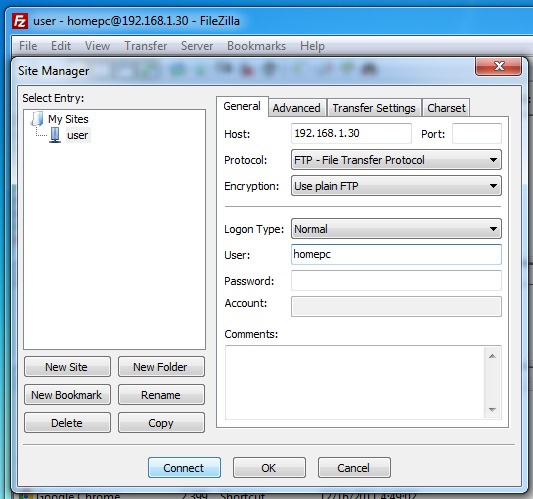This screenshot has height=499, width=533.
Task: Click the User field containing homepc
Action: [x=396, y=255]
